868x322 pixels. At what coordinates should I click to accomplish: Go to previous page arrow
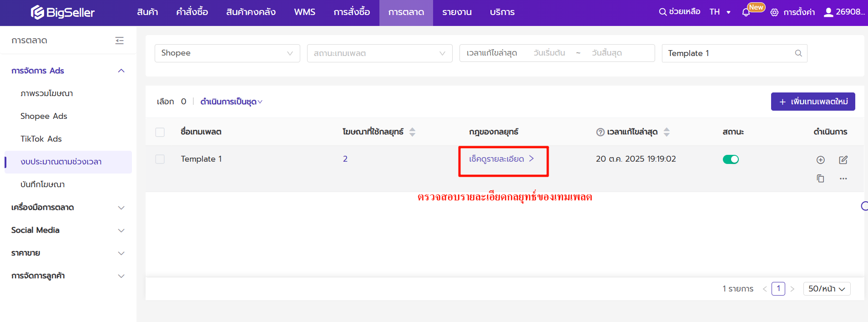coord(764,289)
